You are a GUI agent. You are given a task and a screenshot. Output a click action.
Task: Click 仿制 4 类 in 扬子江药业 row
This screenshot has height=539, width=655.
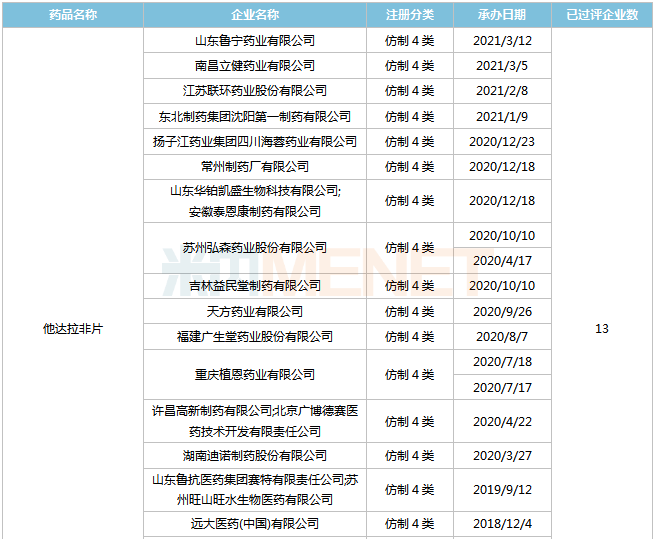410,142
